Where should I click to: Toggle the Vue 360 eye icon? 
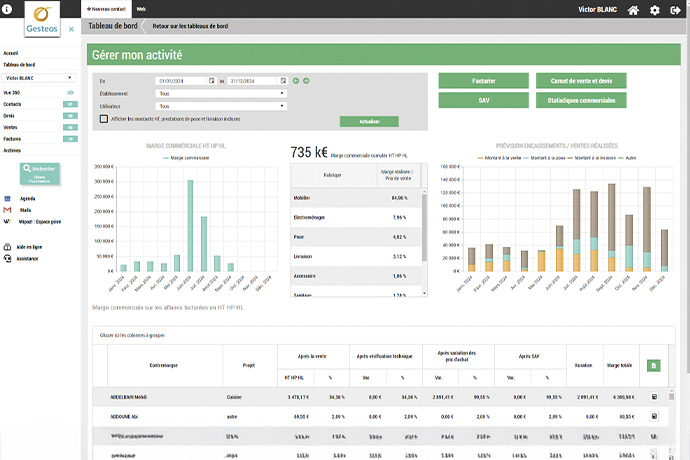pyautogui.click(x=70, y=92)
